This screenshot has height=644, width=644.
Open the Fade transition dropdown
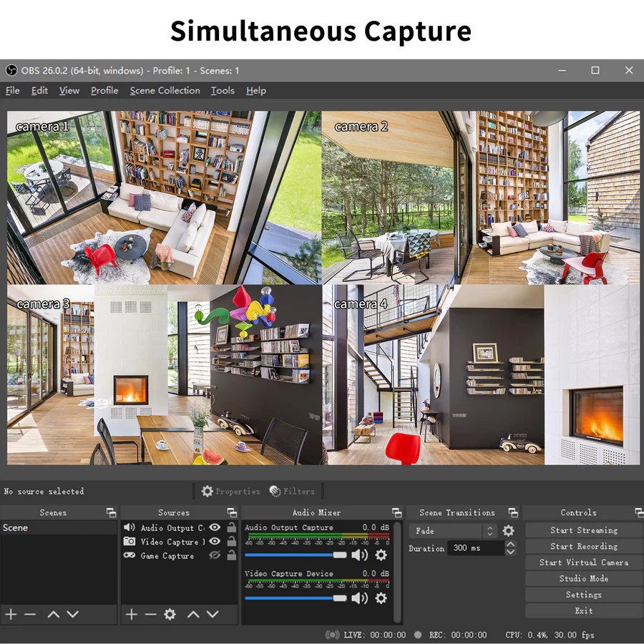(489, 530)
